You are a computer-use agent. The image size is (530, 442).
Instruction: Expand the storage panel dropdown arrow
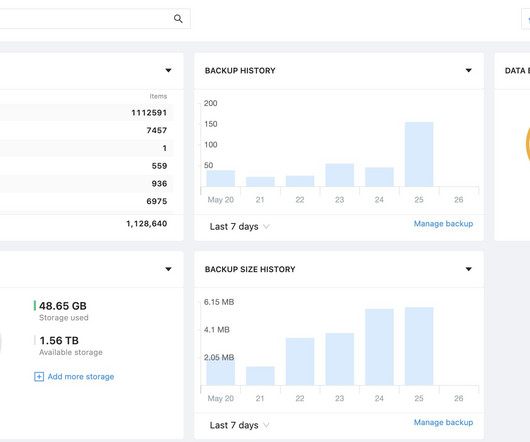[x=168, y=269]
